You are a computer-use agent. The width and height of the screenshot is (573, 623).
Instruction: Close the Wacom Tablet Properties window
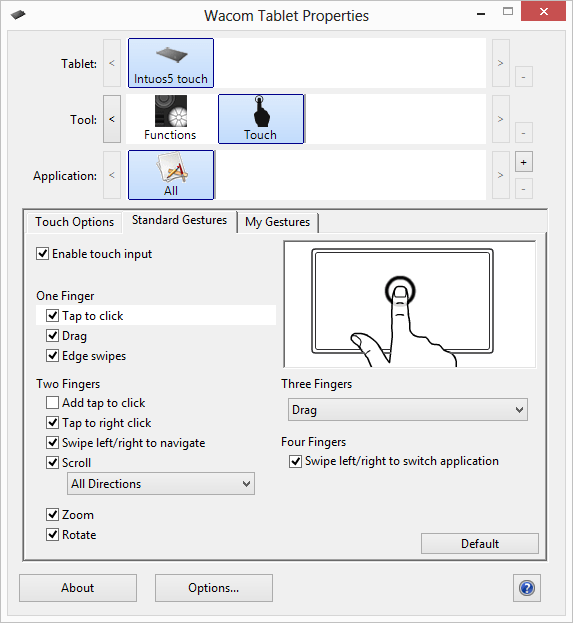[543, 12]
